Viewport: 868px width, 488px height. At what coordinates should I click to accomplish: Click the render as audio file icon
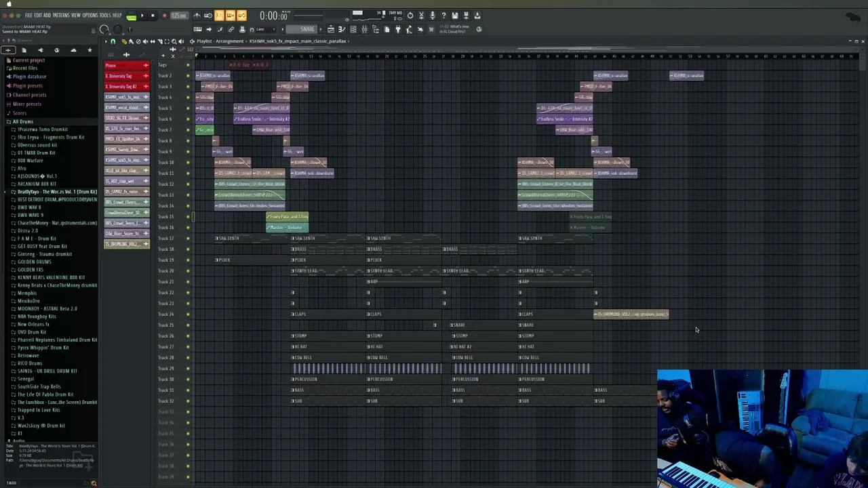[x=466, y=16]
